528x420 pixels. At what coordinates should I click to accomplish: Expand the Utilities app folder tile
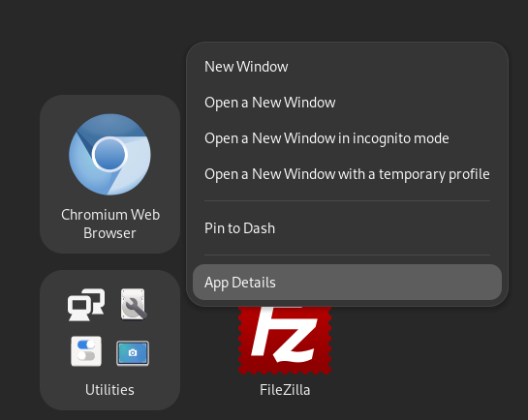pyautogui.click(x=109, y=340)
